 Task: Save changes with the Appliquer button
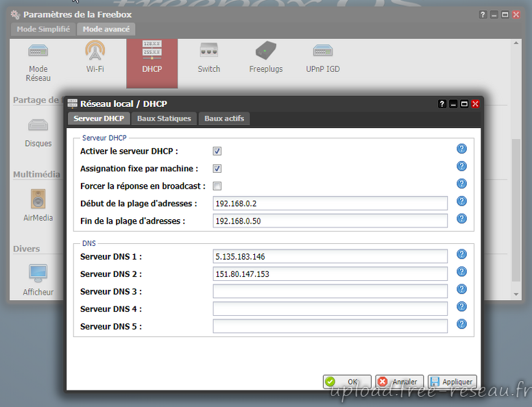click(452, 382)
